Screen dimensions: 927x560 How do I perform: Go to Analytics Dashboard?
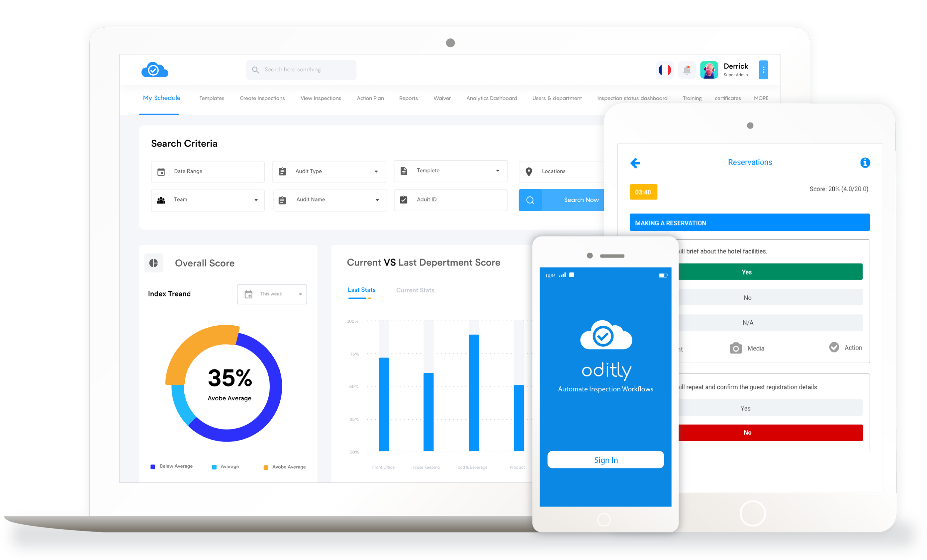(491, 98)
